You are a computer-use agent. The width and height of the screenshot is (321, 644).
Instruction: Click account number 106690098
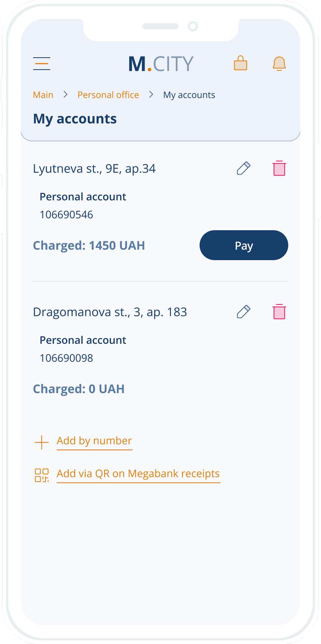[x=66, y=358]
